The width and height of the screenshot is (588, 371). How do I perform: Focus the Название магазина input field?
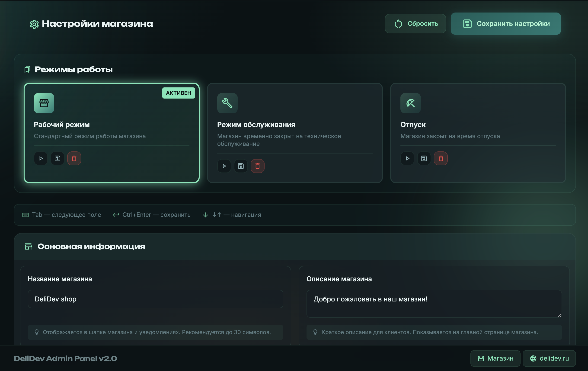(155, 299)
